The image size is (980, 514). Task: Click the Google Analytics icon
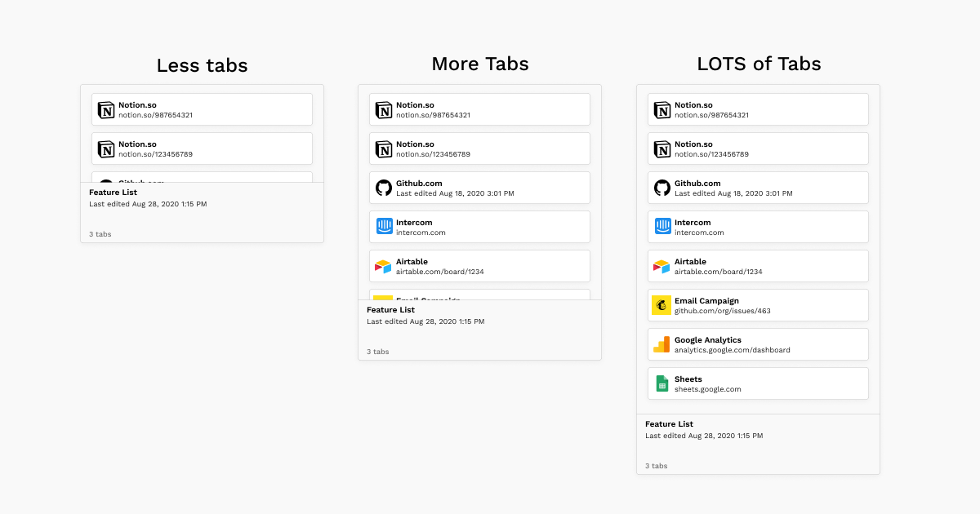pyautogui.click(x=661, y=344)
